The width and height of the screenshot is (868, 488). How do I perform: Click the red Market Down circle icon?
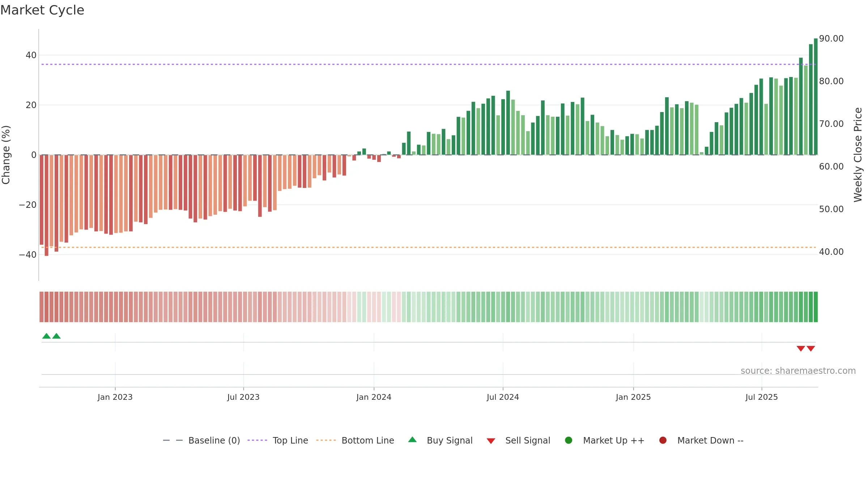663,440
